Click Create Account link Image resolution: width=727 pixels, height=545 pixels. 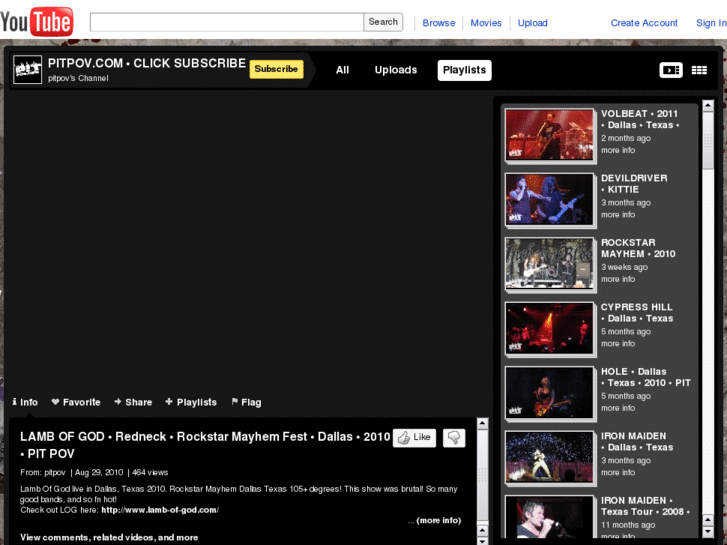click(x=644, y=23)
